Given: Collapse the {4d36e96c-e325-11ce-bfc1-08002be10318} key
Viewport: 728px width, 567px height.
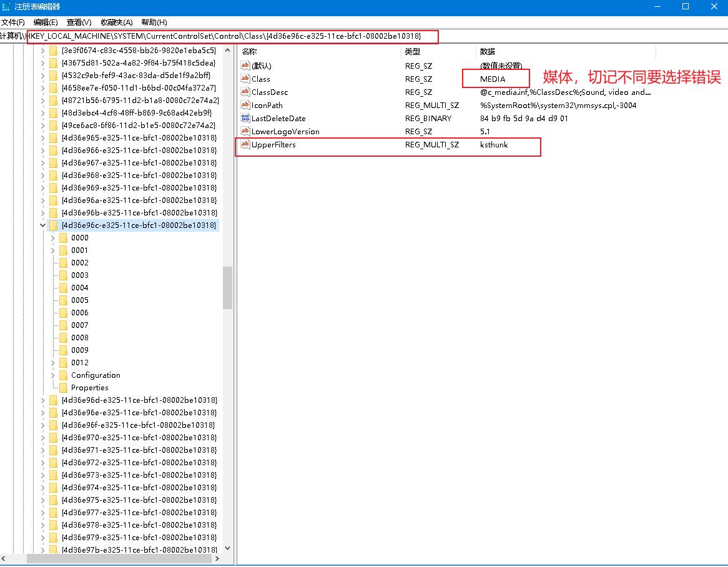Looking at the screenshot, I should coord(42,225).
